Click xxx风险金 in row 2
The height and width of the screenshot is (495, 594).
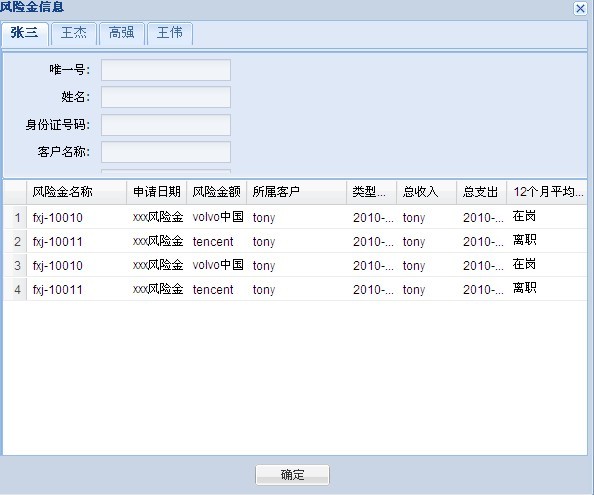point(158,241)
